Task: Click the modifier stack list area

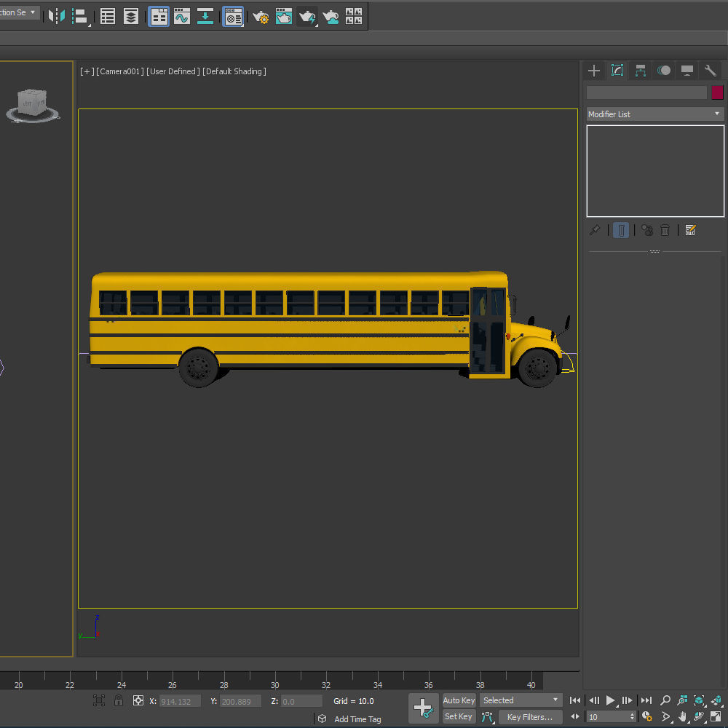Action: pos(655,171)
